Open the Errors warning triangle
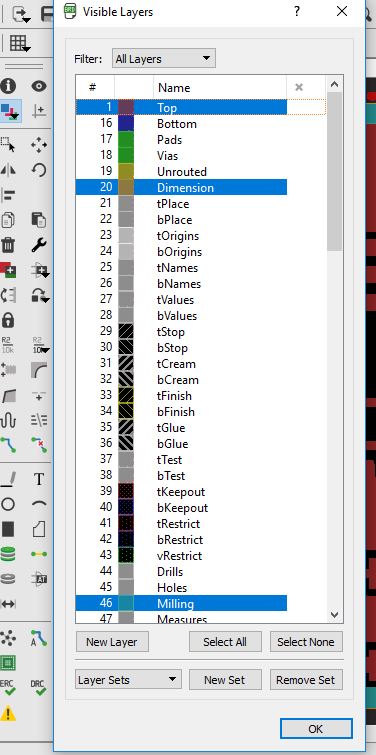 [8, 713]
